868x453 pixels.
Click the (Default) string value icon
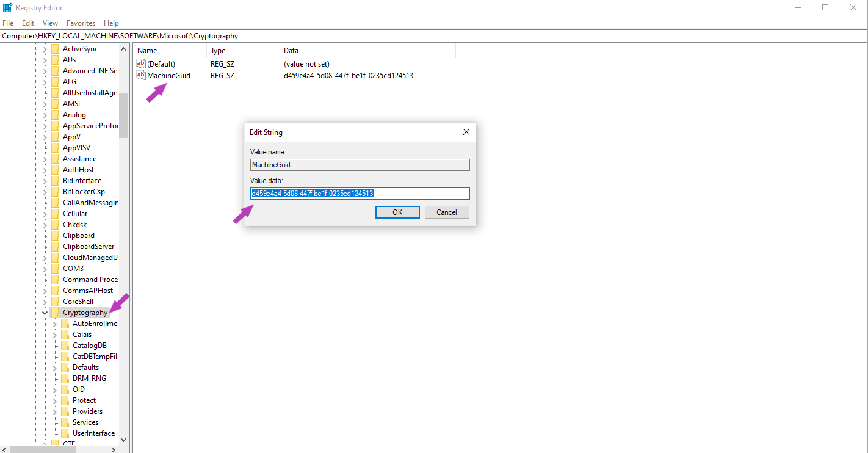(x=141, y=63)
